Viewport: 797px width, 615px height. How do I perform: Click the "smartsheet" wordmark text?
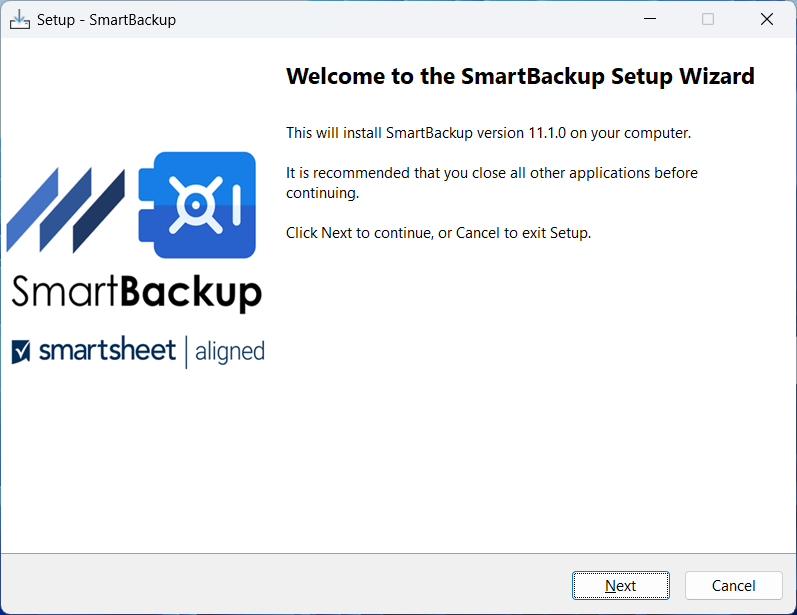coord(107,352)
